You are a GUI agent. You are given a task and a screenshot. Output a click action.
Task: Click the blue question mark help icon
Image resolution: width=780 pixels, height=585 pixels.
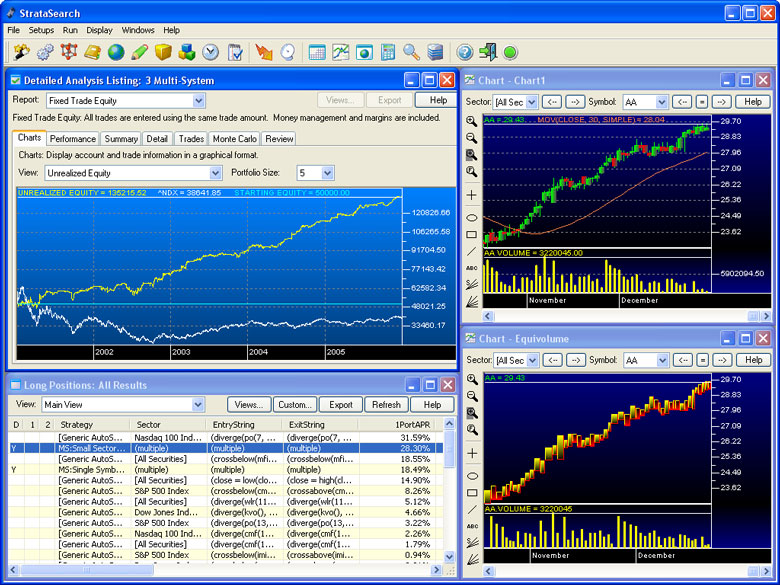[x=464, y=52]
